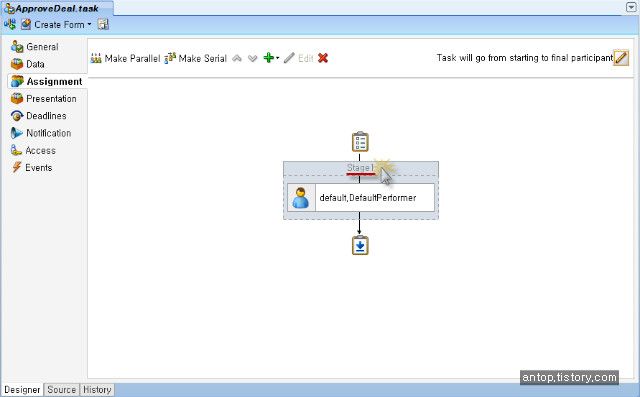Open the Data section
This screenshot has width=640, height=397.
click(28, 64)
